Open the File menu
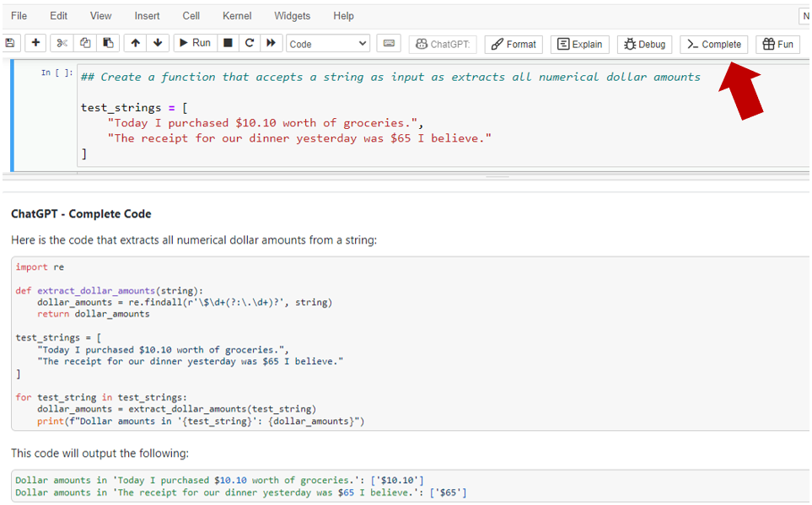Image resolution: width=812 pixels, height=505 pixels. click(x=19, y=16)
